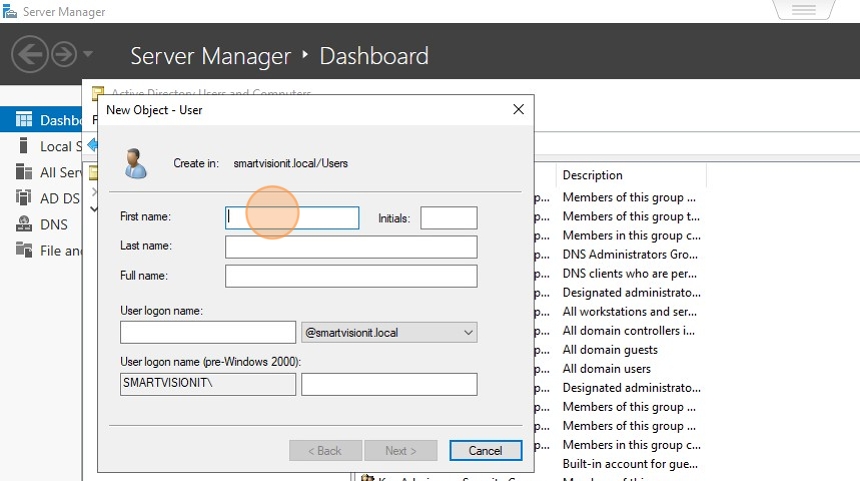Select the 'All domain users' row
860x481 pixels.
(607, 369)
